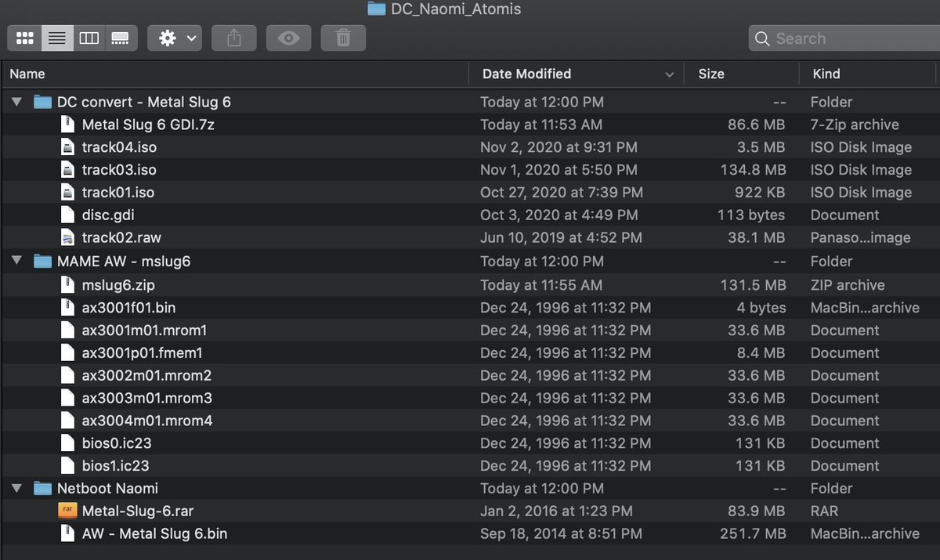Screen dimensions: 940x560
Task: Click the trash Delete button
Action: [343, 38]
